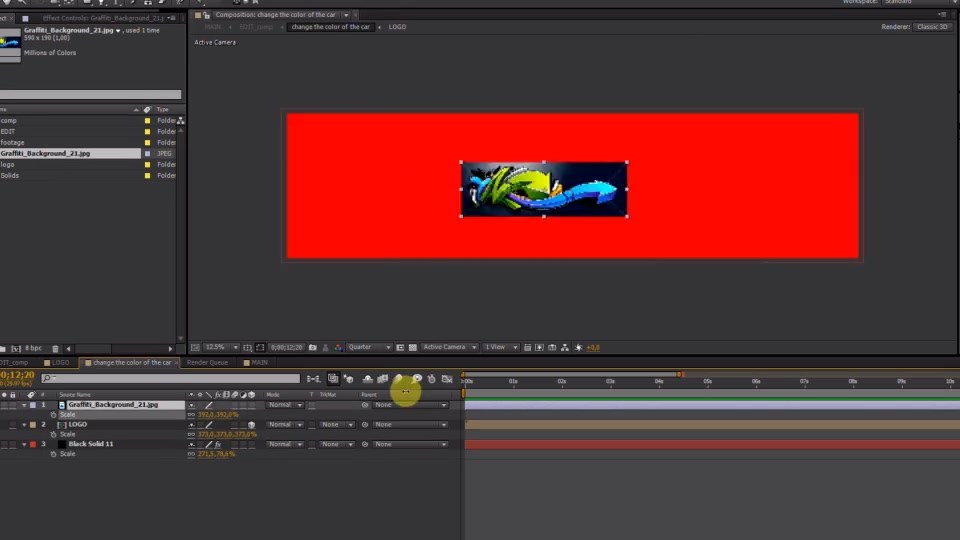Toggle Scale stopwatch for Graffiti_Background layer

[x=53, y=414]
